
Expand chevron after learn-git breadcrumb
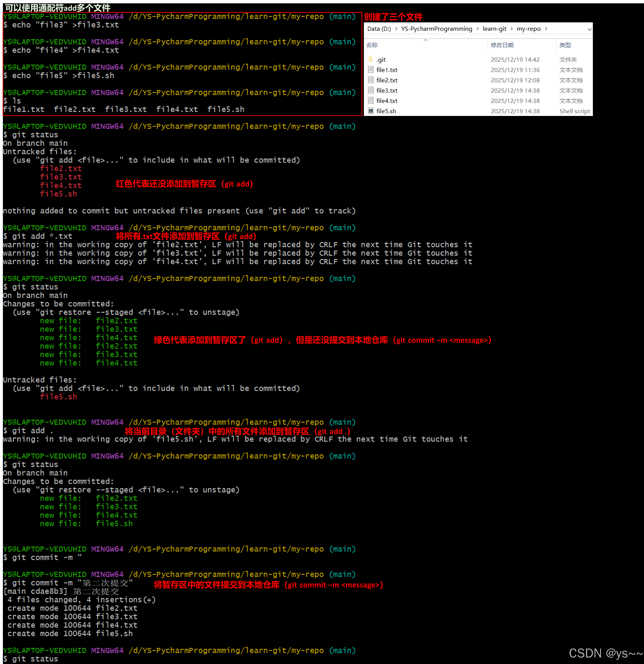(512, 29)
